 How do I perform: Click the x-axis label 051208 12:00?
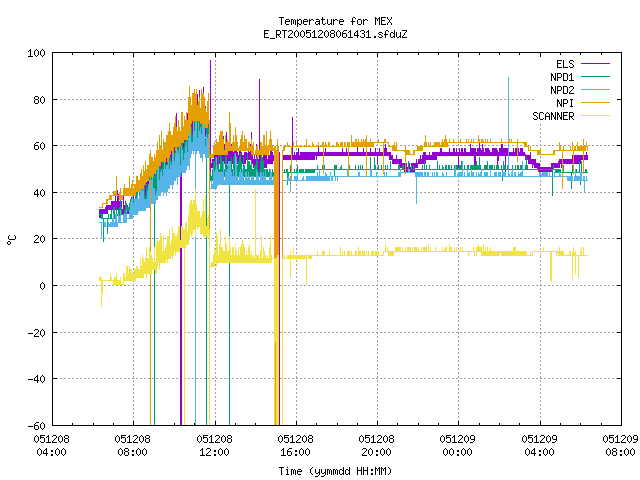[214, 446]
